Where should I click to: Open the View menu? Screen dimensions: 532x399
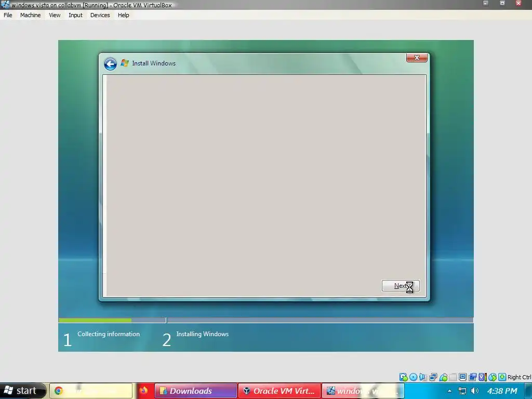click(x=55, y=15)
